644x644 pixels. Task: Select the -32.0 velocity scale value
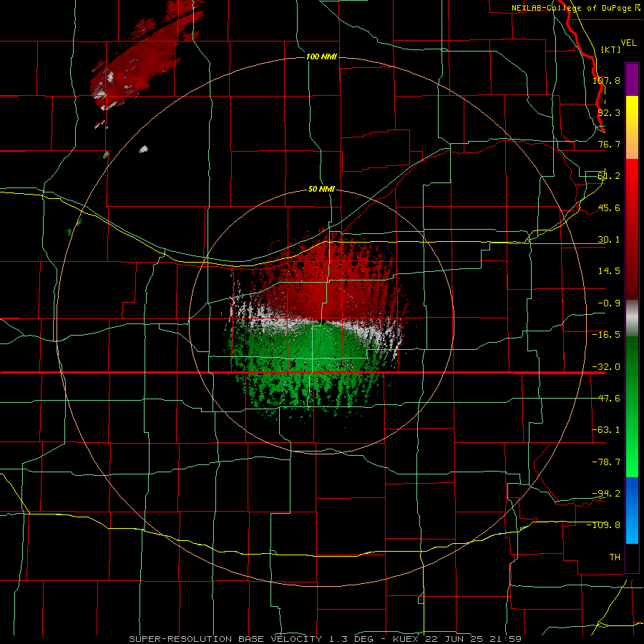click(606, 367)
